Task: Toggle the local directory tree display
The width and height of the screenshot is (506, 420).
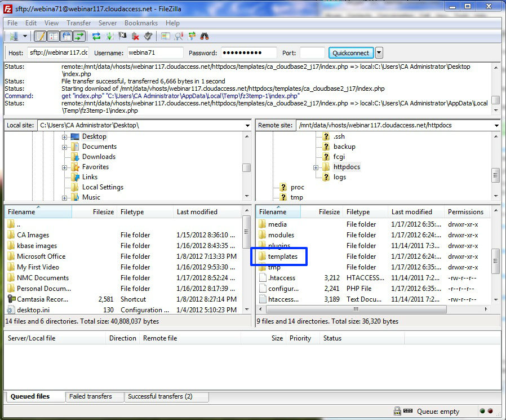Action: coord(54,36)
